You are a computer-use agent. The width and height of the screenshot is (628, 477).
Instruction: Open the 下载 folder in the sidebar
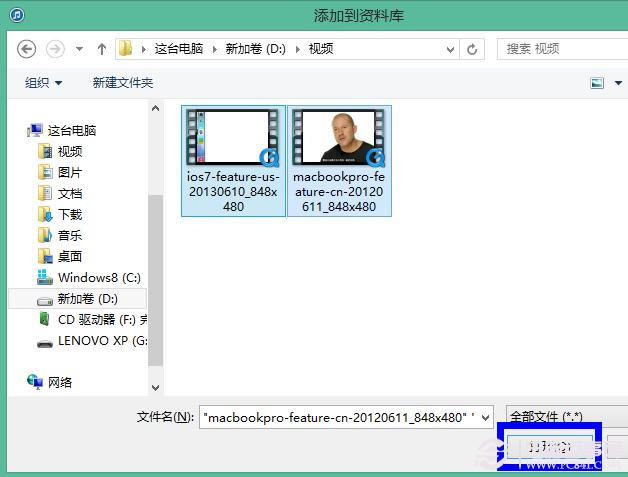(x=60, y=214)
